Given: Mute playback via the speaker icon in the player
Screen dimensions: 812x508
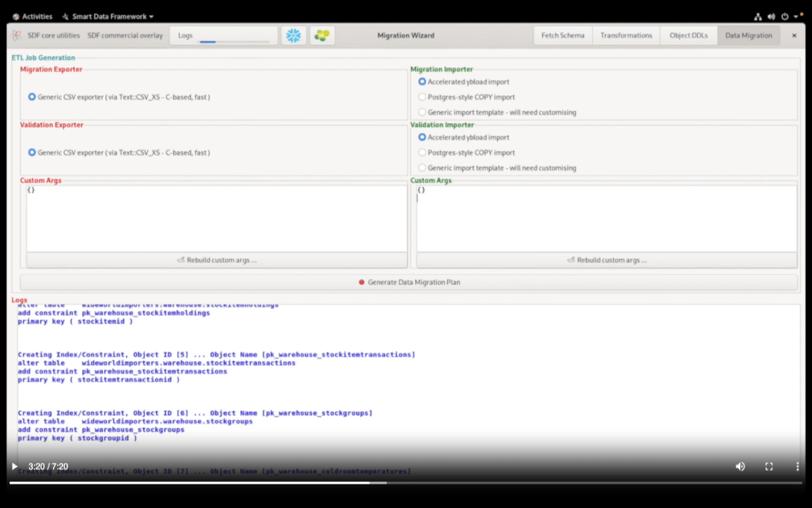Looking at the screenshot, I should 740,466.
